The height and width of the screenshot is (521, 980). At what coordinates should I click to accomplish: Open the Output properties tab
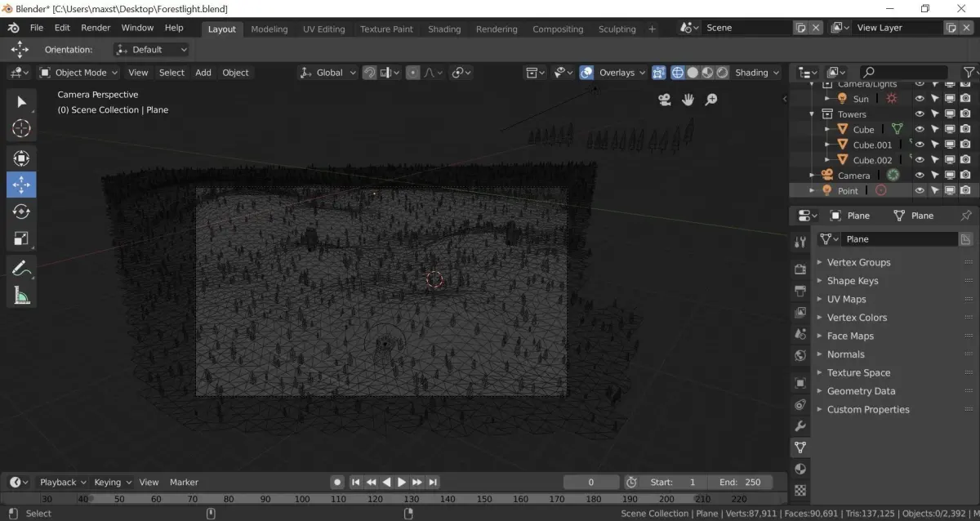(x=800, y=292)
